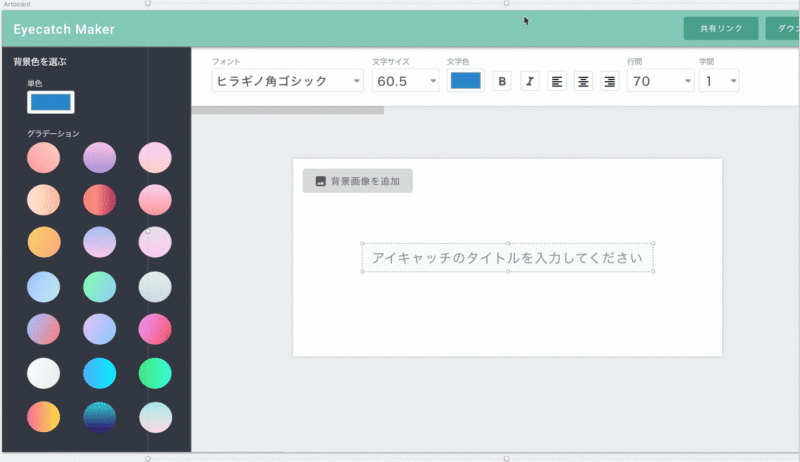Pick the pink-to-purple gradient in first row
Image resolution: width=800 pixels, height=462 pixels.
point(99,158)
